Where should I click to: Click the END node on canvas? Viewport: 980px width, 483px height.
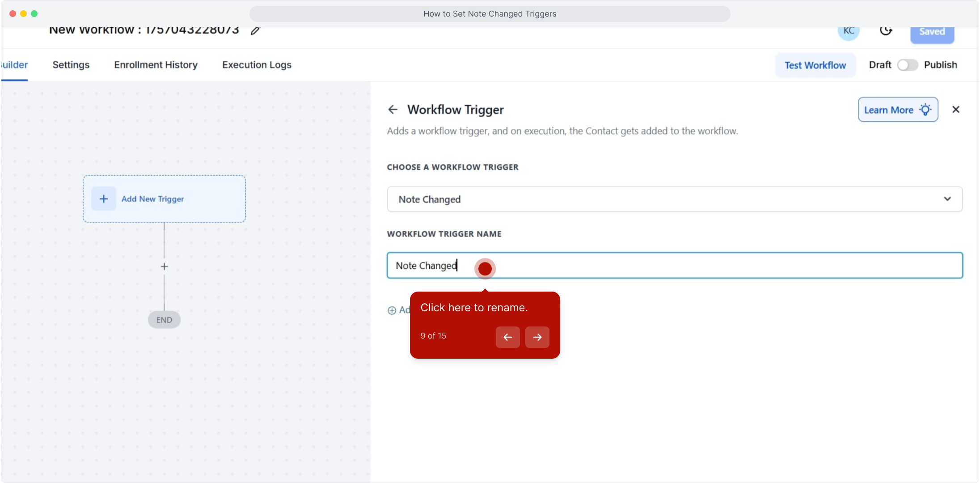tap(164, 320)
